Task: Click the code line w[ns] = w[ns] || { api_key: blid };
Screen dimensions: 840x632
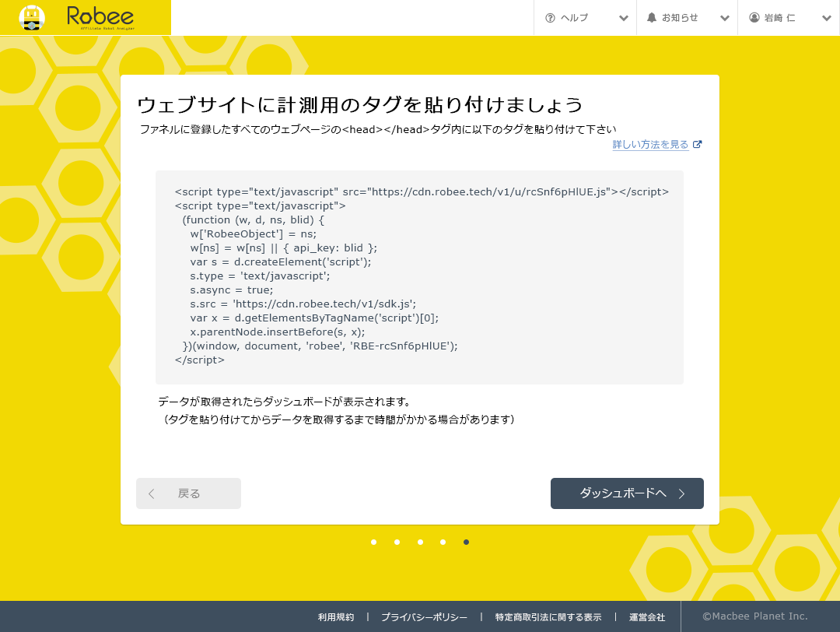Action: coord(283,248)
